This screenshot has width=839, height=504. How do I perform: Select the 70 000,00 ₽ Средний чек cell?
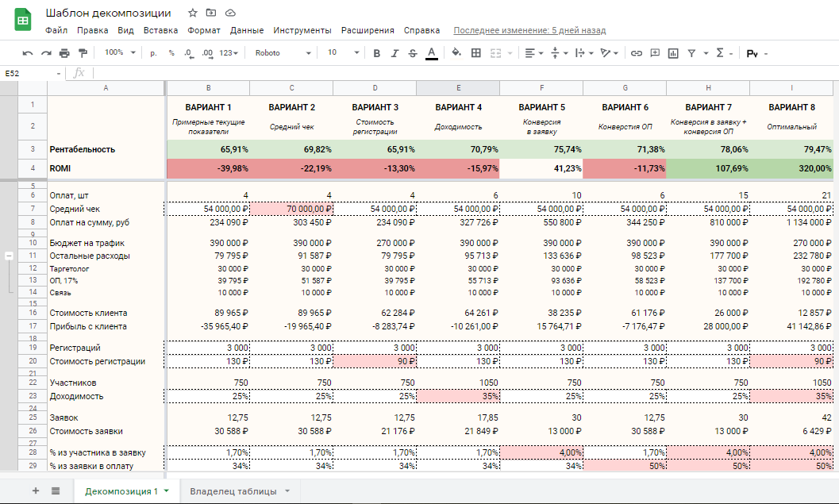point(291,209)
